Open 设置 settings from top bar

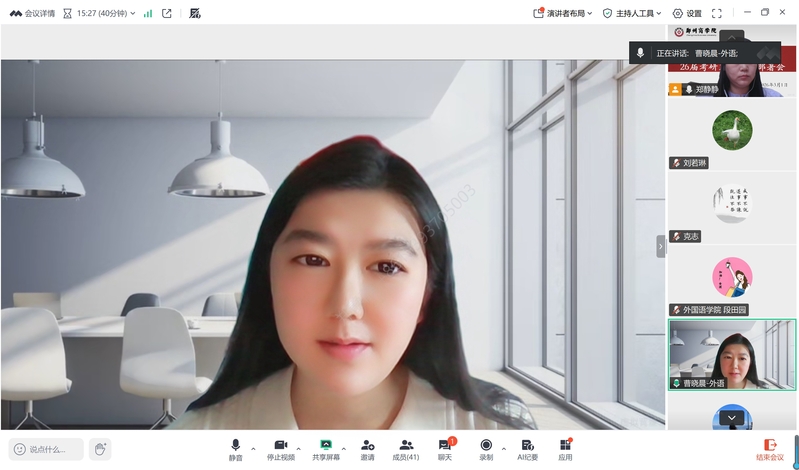tap(687, 13)
